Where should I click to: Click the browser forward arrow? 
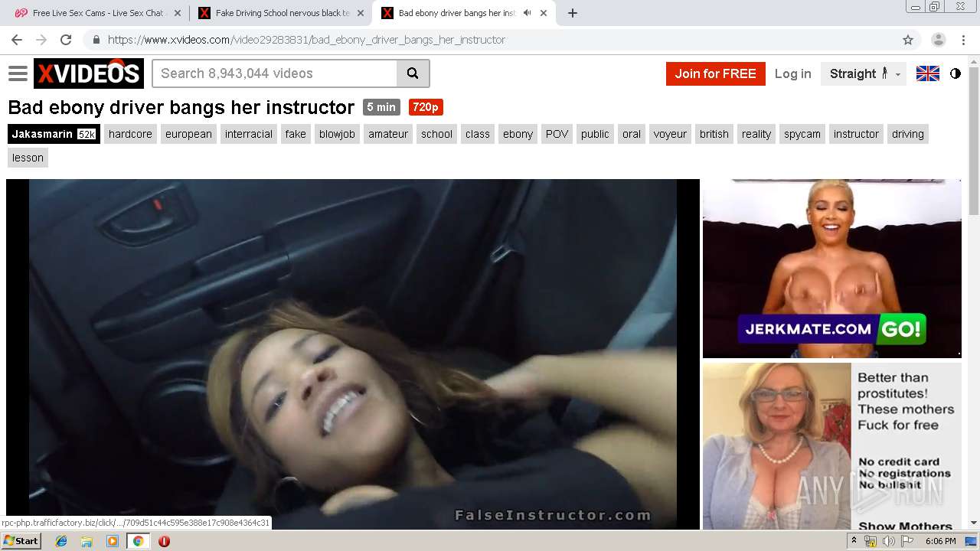pos(41,40)
